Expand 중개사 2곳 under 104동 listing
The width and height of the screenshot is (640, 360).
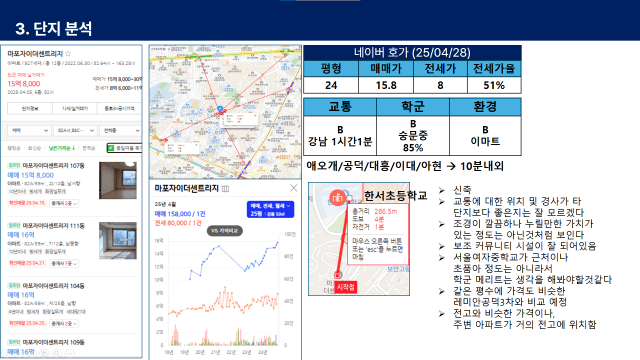(x=64, y=323)
